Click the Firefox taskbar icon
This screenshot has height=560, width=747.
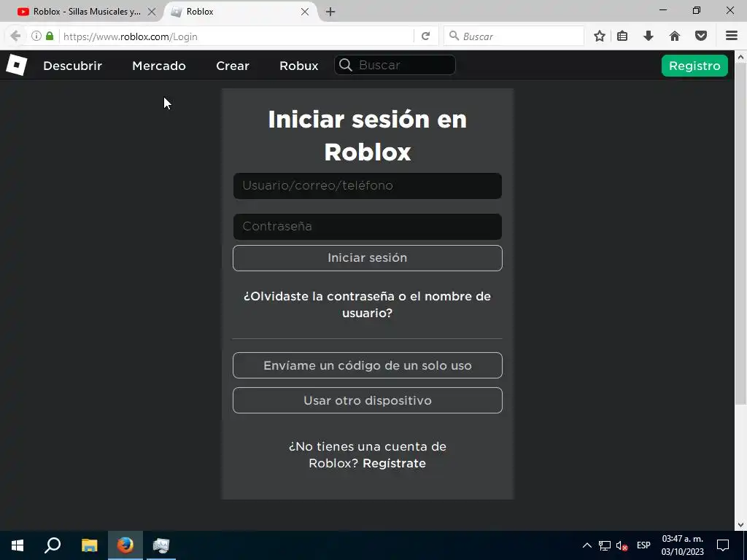coord(125,545)
